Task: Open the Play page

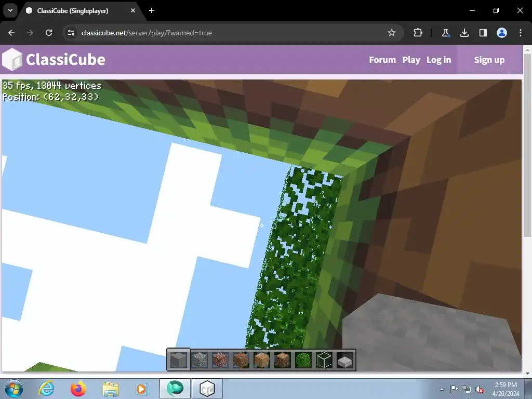Action: (411, 60)
